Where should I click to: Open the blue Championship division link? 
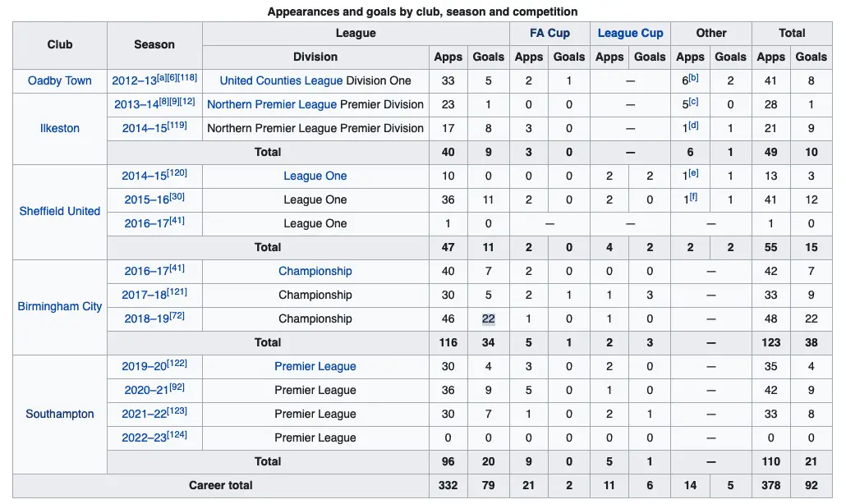pos(315,271)
